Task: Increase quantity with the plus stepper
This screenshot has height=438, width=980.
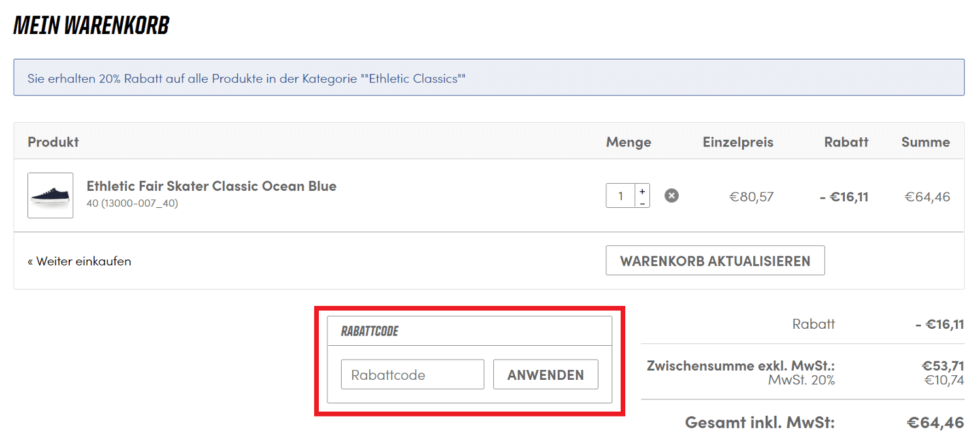Action: (642, 191)
